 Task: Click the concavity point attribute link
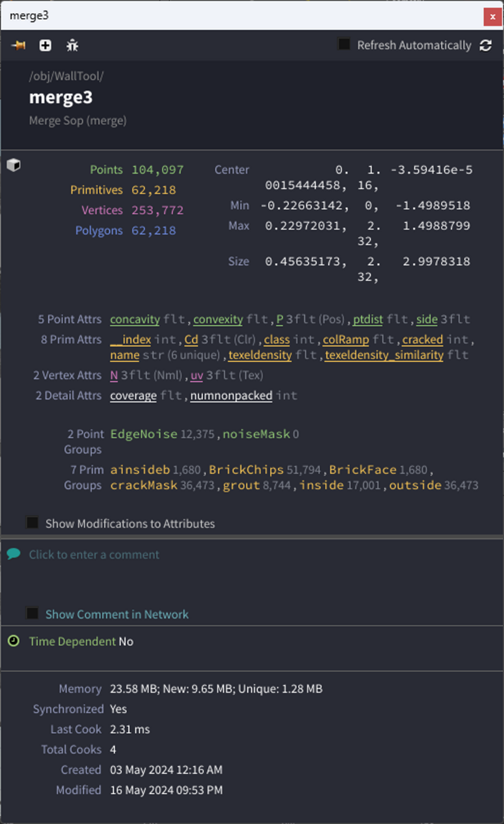[135, 319]
